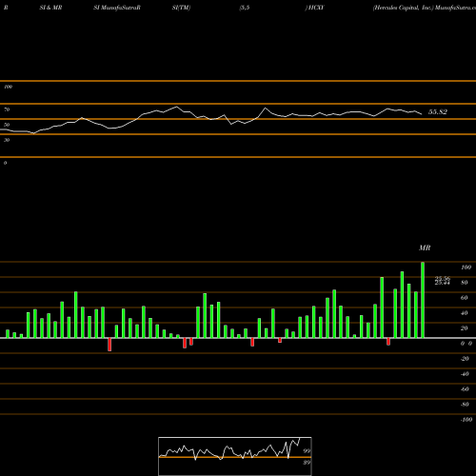
Task: Click the 'SI & MR' header text
Action: 50,8
